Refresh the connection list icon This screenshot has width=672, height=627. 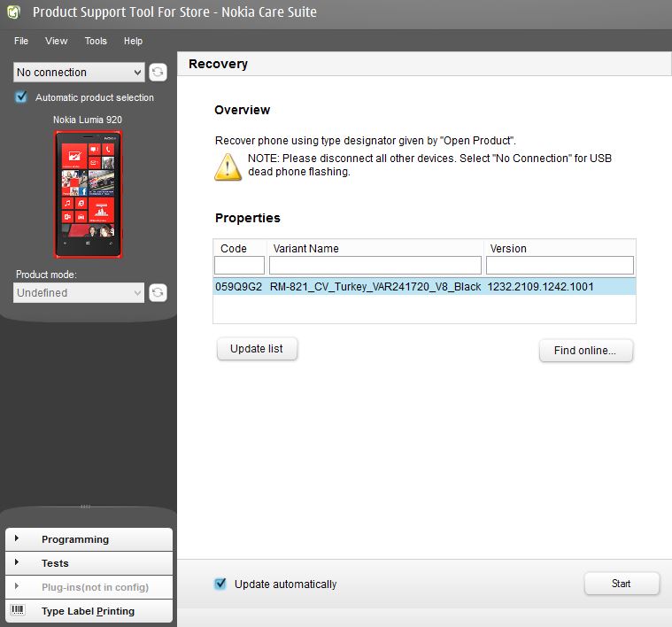coord(158,72)
